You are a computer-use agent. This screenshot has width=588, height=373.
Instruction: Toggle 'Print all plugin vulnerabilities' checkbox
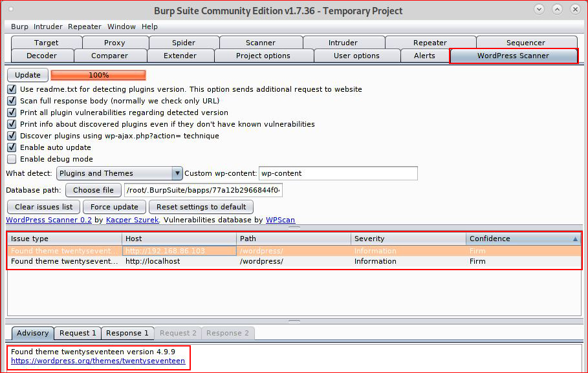(x=12, y=112)
